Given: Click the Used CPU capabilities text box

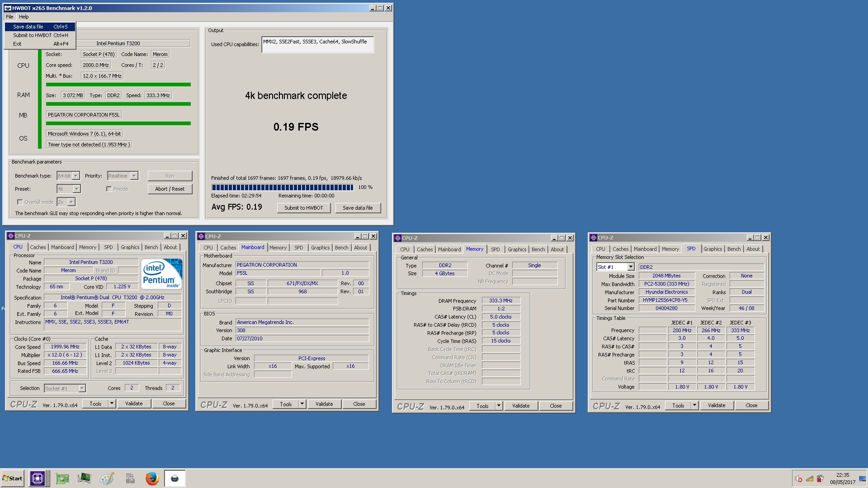Looking at the screenshot, I should click(317, 45).
